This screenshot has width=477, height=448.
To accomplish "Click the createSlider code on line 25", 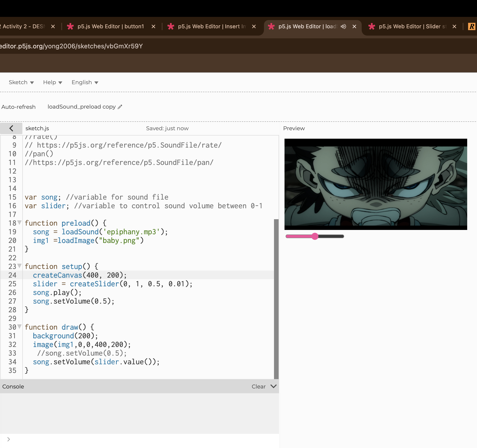I will tap(113, 284).
